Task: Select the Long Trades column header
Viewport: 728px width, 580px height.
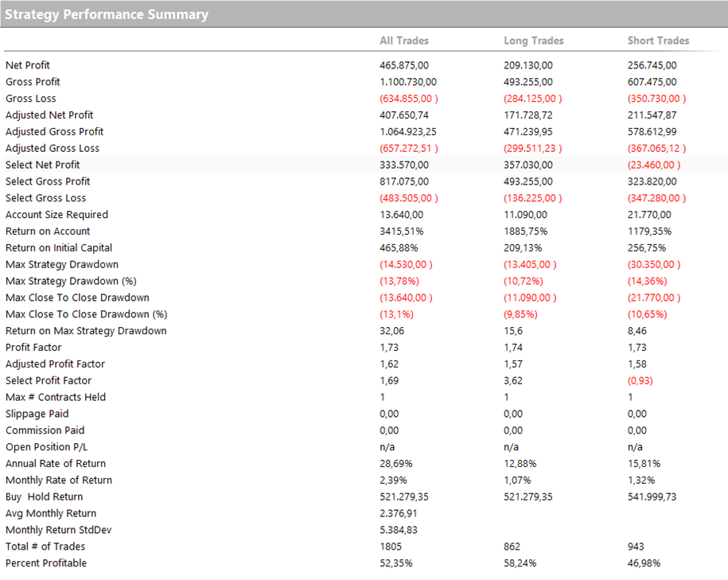Action: click(x=533, y=41)
